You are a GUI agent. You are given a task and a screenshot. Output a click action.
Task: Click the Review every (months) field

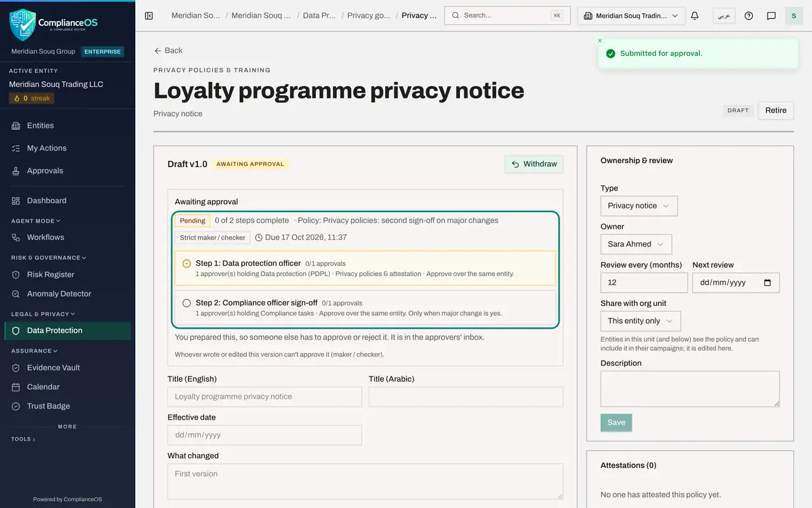coord(644,283)
